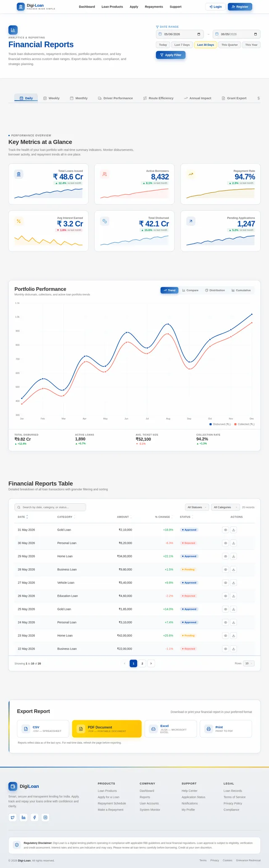Click the view eye icon for 31 May 2026 row
This screenshot has height=868, width=269.
pos(225,530)
